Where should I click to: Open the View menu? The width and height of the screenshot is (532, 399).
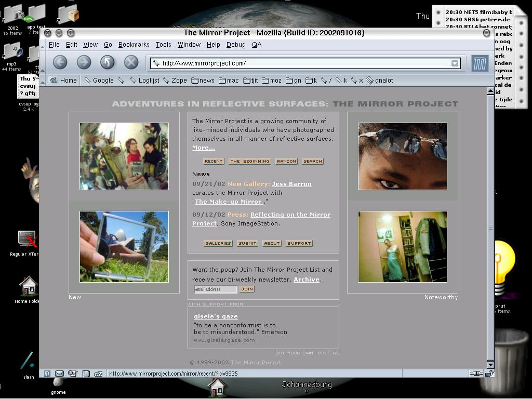[90, 45]
